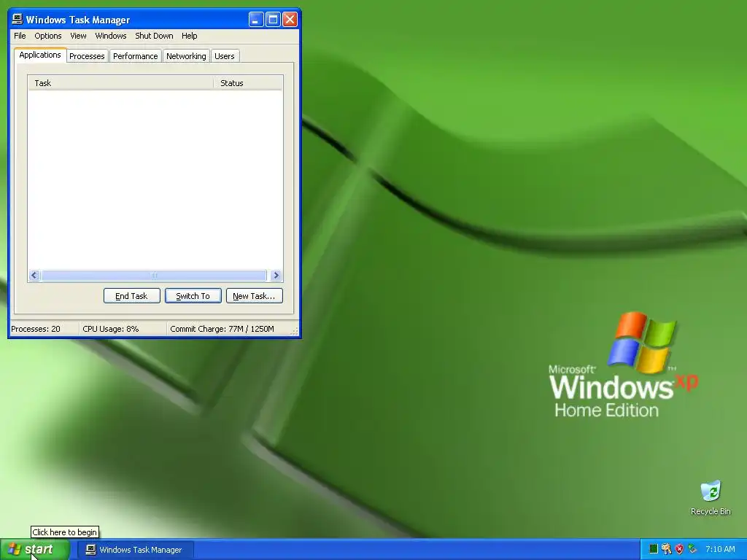Open the Help menu
This screenshot has height=560, width=747.
(189, 36)
